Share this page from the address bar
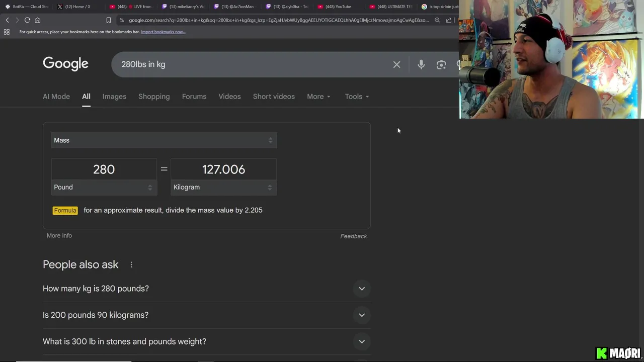This screenshot has height=362, width=644. click(449, 20)
